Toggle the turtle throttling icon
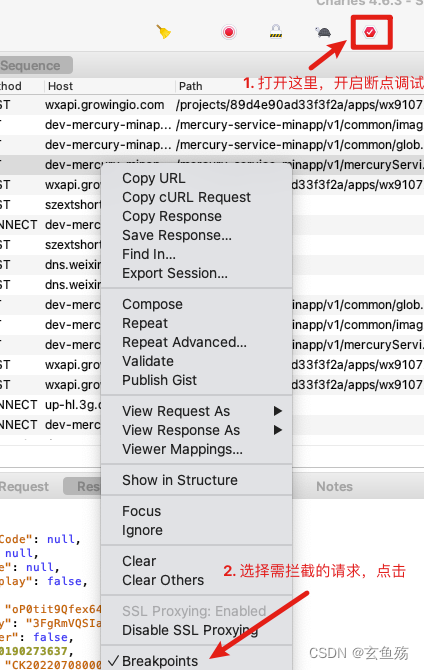424x670 pixels. click(x=323, y=32)
